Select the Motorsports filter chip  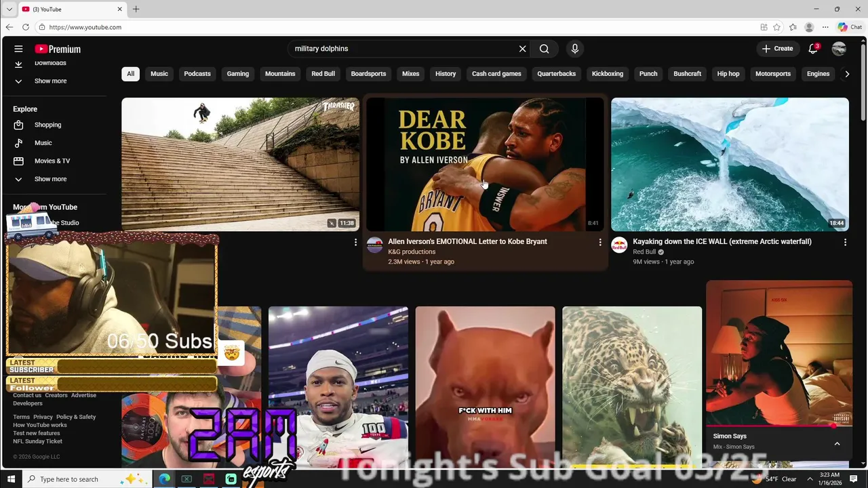tap(773, 74)
